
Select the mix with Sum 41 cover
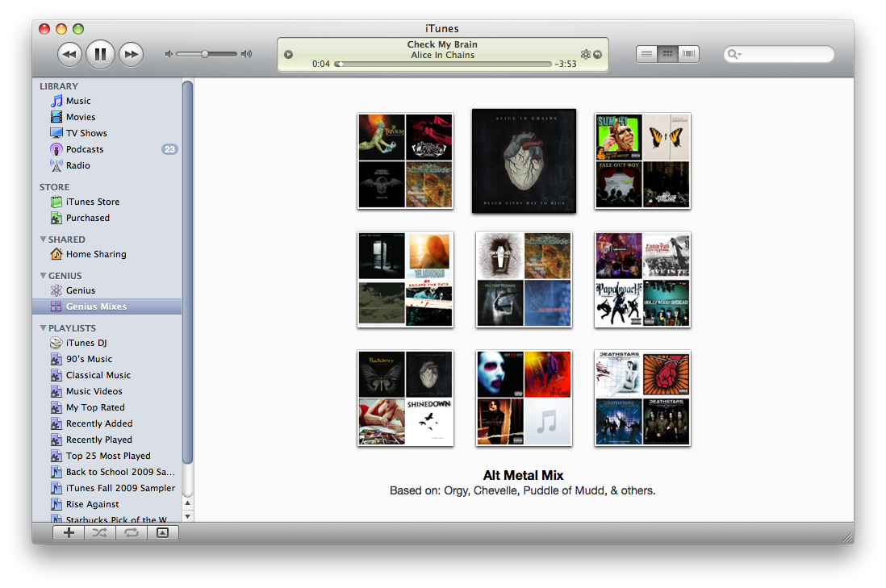coord(642,161)
